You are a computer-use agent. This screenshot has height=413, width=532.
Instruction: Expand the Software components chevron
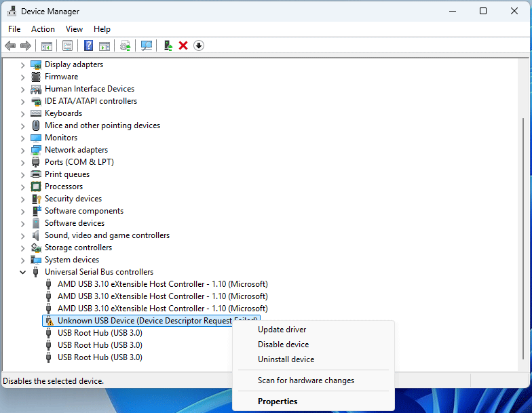click(22, 212)
